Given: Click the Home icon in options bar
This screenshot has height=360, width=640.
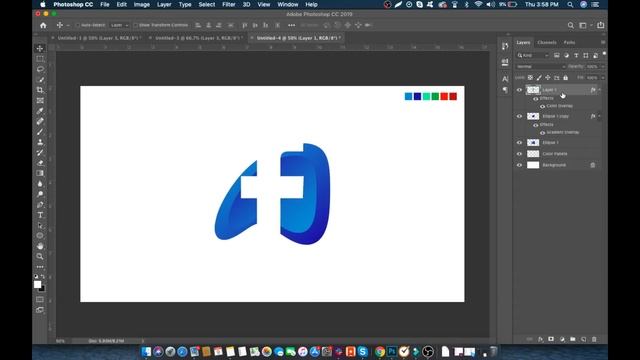Looking at the screenshot, I should pyautogui.click(x=43, y=25).
